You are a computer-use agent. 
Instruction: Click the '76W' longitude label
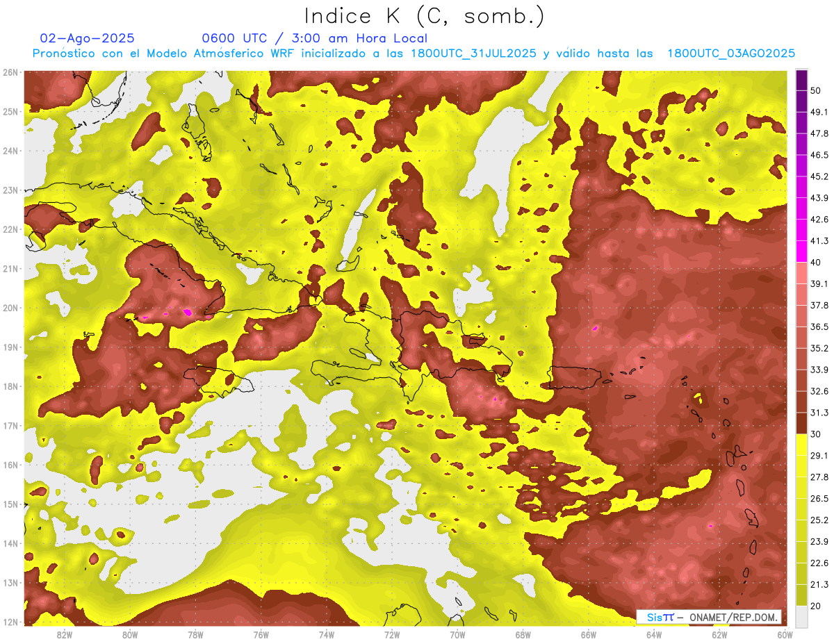[x=261, y=634]
